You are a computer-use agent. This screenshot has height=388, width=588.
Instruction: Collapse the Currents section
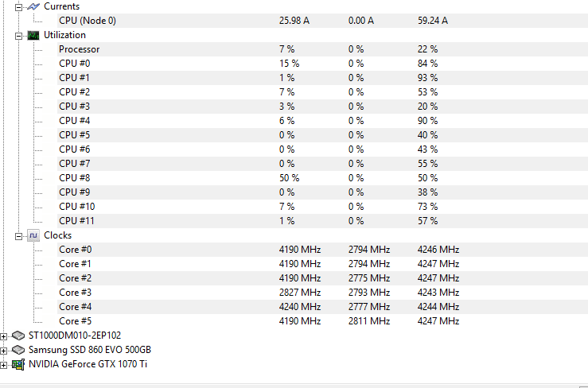tap(18, 7)
